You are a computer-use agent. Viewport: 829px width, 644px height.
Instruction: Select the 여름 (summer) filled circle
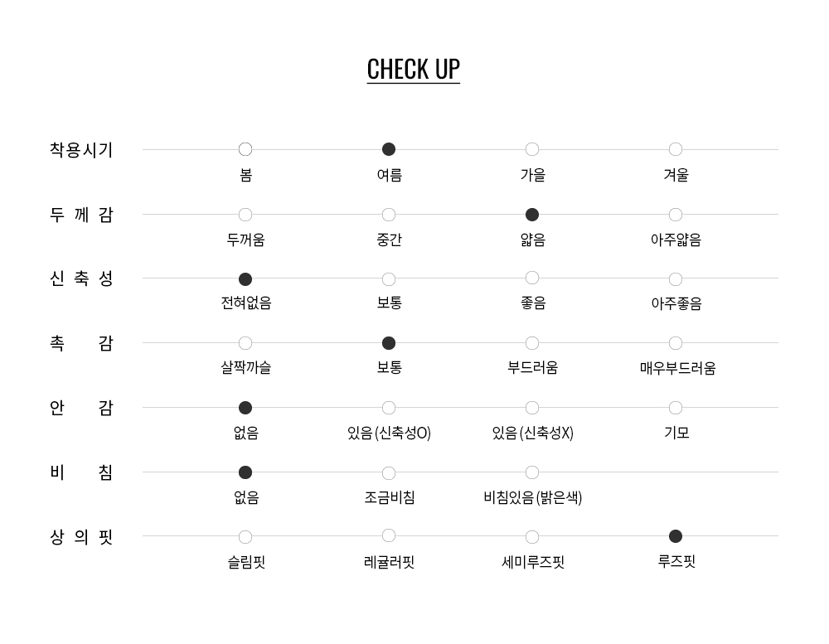click(389, 149)
